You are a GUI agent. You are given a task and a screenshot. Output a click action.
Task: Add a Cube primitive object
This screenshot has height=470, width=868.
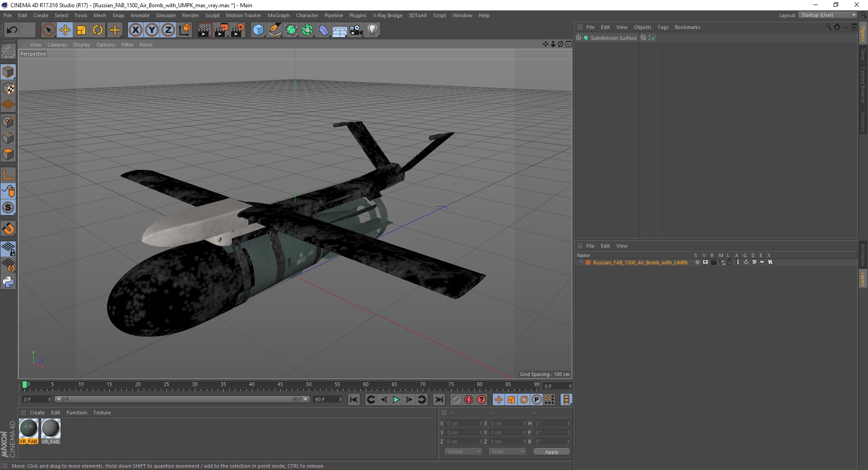click(258, 30)
